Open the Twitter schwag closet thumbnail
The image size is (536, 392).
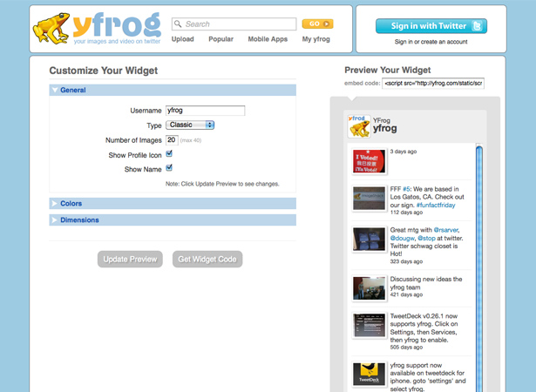tap(370, 240)
